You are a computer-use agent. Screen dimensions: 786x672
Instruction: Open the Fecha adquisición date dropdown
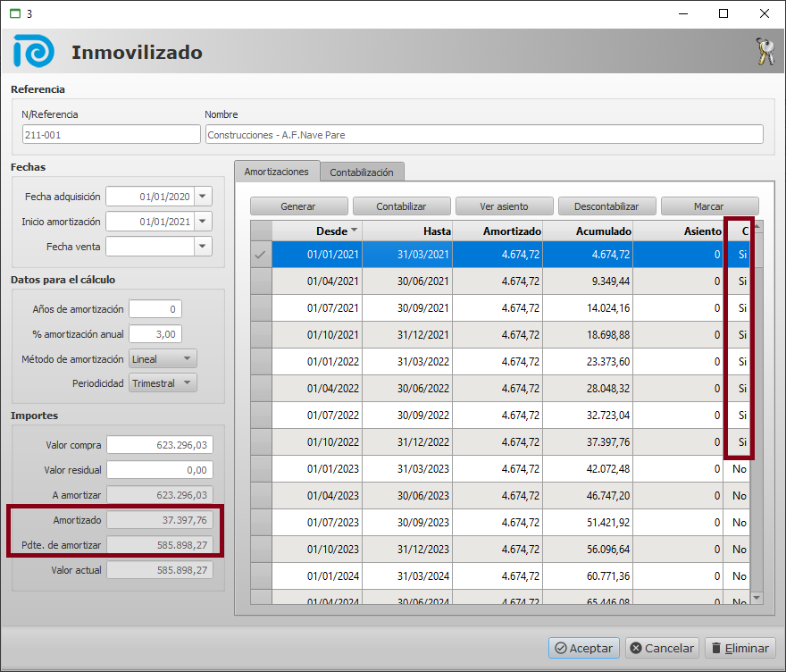204,197
